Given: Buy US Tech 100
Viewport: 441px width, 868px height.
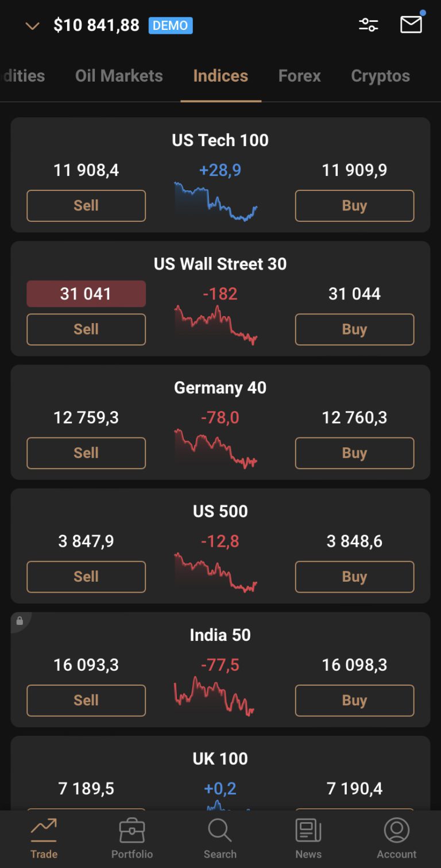Looking at the screenshot, I should tap(354, 206).
